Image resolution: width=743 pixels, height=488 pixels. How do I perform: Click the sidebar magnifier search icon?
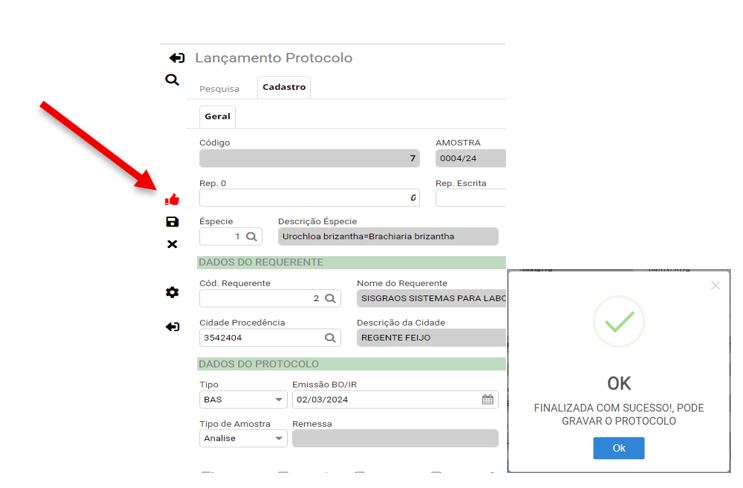click(172, 80)
